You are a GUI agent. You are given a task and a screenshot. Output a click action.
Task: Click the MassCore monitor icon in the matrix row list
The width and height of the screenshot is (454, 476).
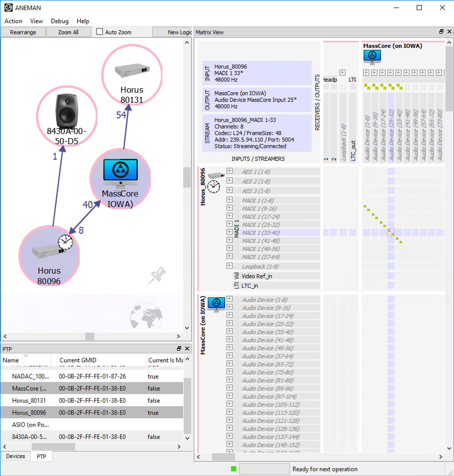[216, 304]
